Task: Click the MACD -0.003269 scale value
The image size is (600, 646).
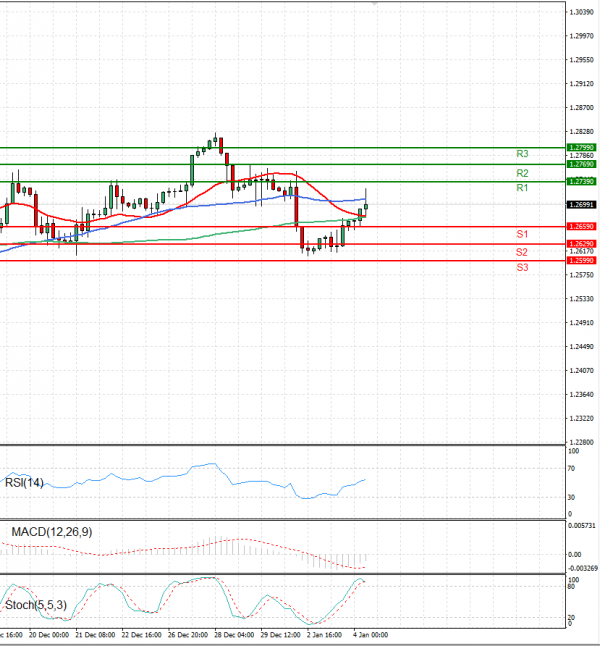Action: [583, 569]
